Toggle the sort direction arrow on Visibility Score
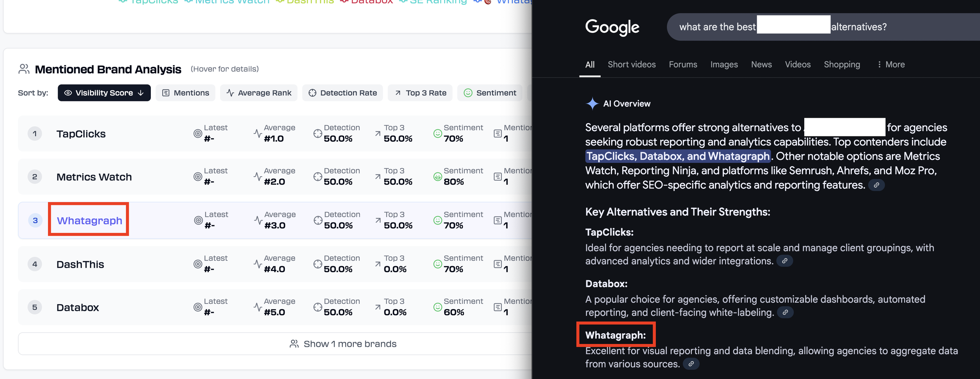Image resolution: width=980 pixels, height=379 pixels. [x=140, y=92]
